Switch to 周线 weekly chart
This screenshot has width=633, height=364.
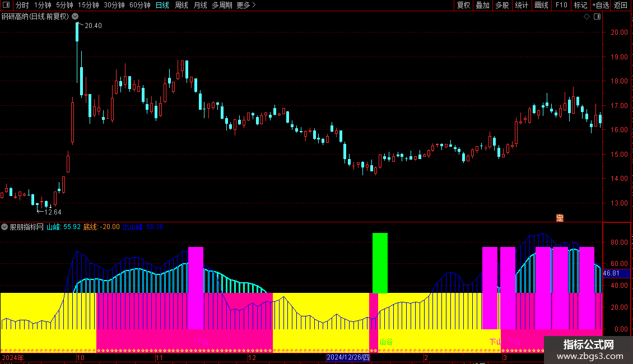pos(181,5)
